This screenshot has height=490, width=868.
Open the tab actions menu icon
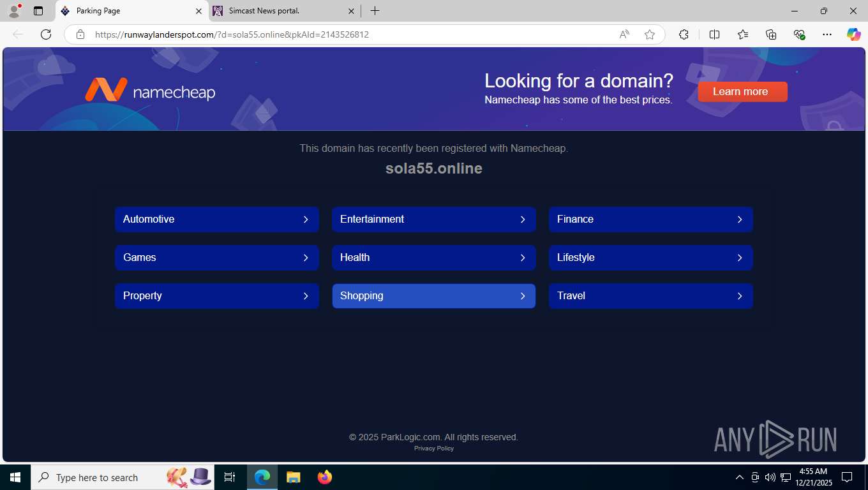[x=38, y=11]
